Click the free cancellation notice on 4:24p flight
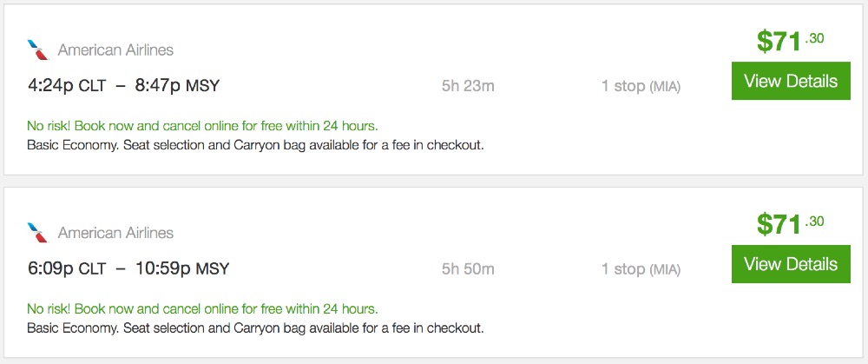 (202, 125)
